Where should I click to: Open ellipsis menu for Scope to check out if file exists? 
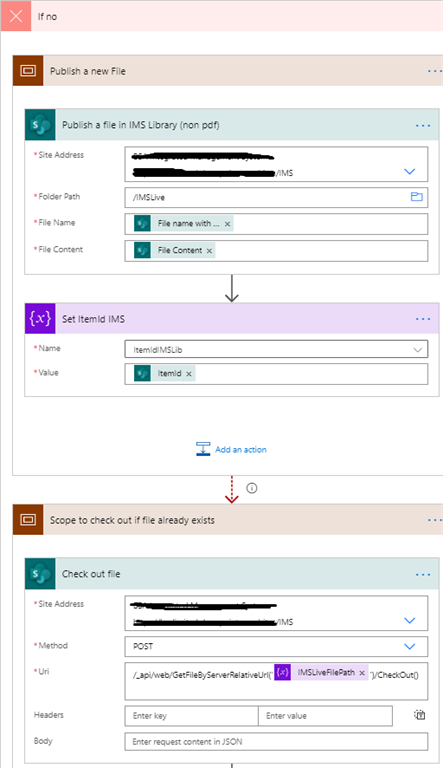[x=434, y=520]
